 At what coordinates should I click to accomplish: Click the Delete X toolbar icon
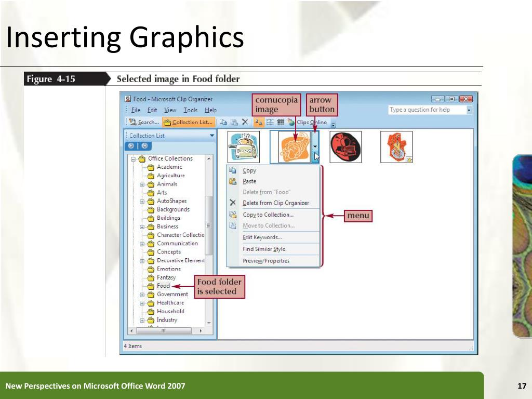click(245, 122)
